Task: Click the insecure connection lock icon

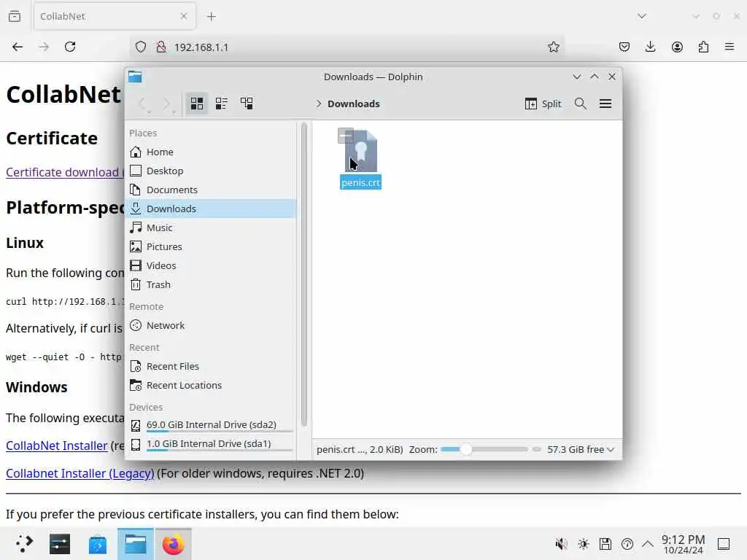Action: [161, 47]
